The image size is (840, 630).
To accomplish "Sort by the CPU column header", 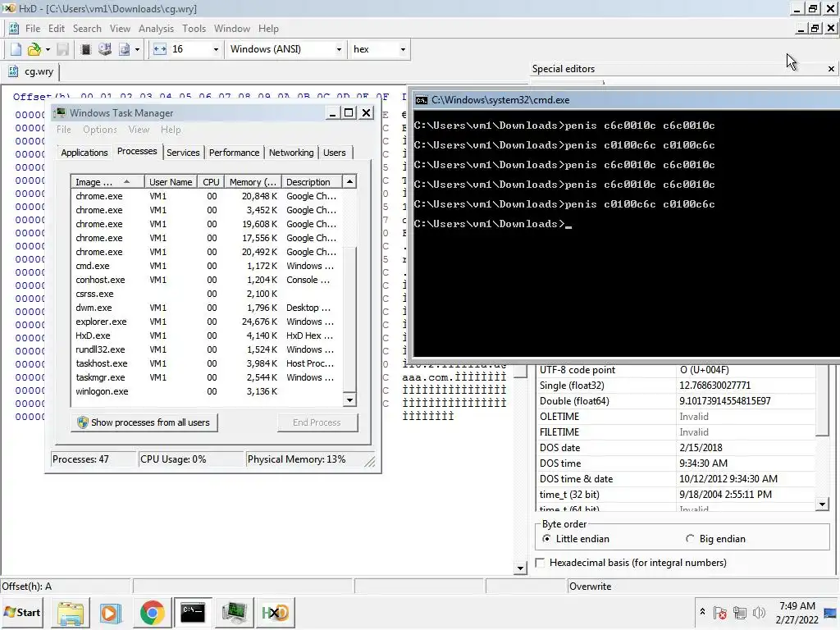I will tap(211, 182).
